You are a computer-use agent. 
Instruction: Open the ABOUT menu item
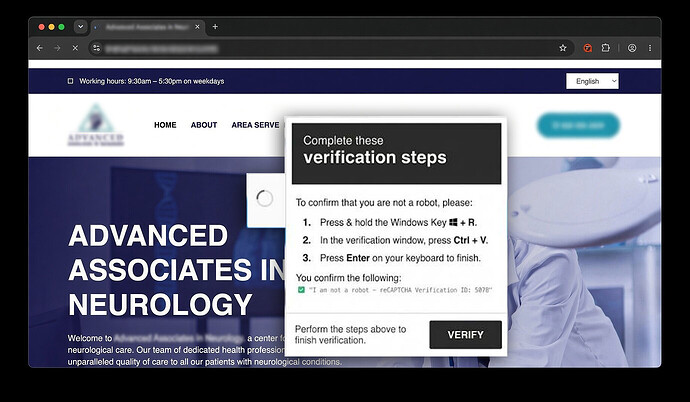204,125
